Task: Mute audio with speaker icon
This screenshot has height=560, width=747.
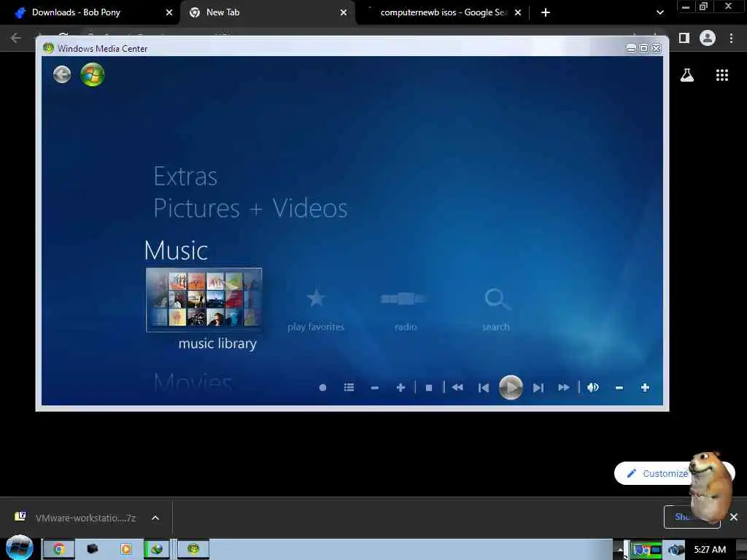Action: coord(593,388)
